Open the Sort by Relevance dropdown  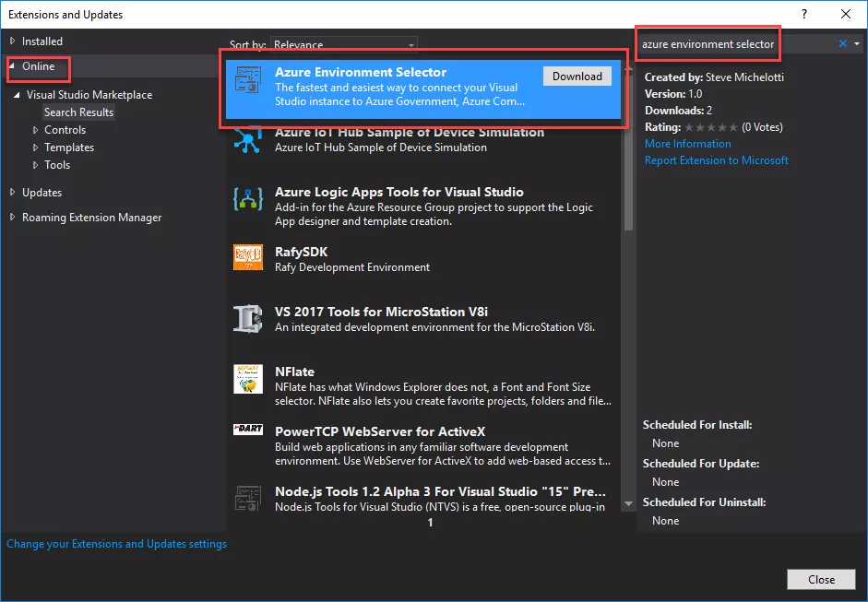[344, 44]
